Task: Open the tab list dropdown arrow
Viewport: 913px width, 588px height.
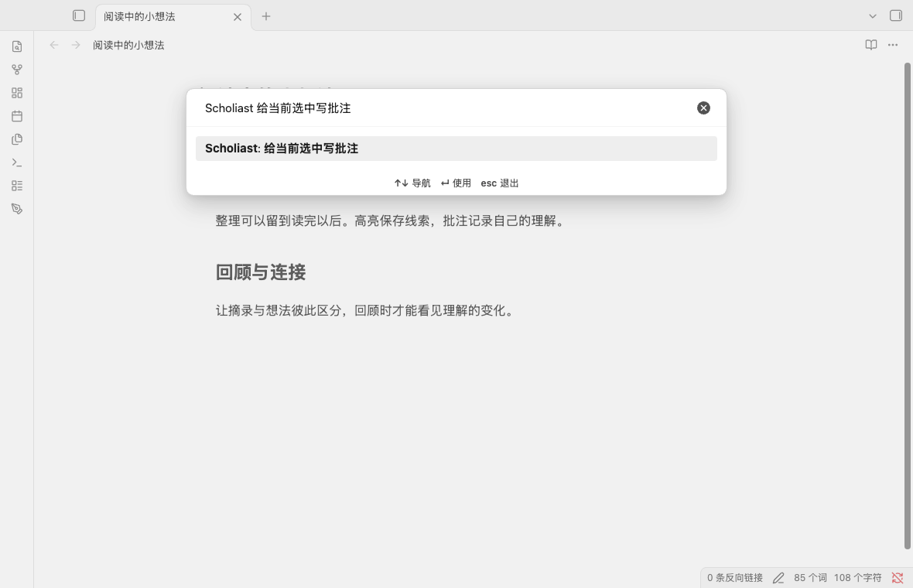Action: click(x=872, y=16)
